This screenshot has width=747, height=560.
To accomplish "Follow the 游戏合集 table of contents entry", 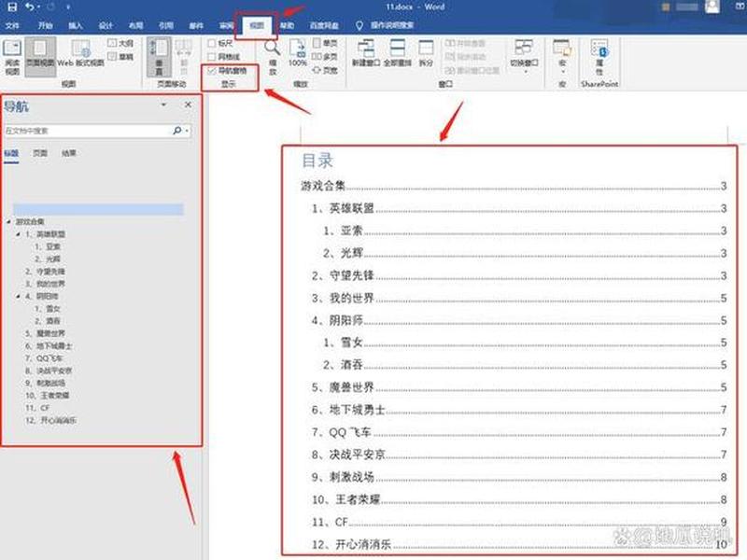I will pyautogui.click(x=514, y=185).
